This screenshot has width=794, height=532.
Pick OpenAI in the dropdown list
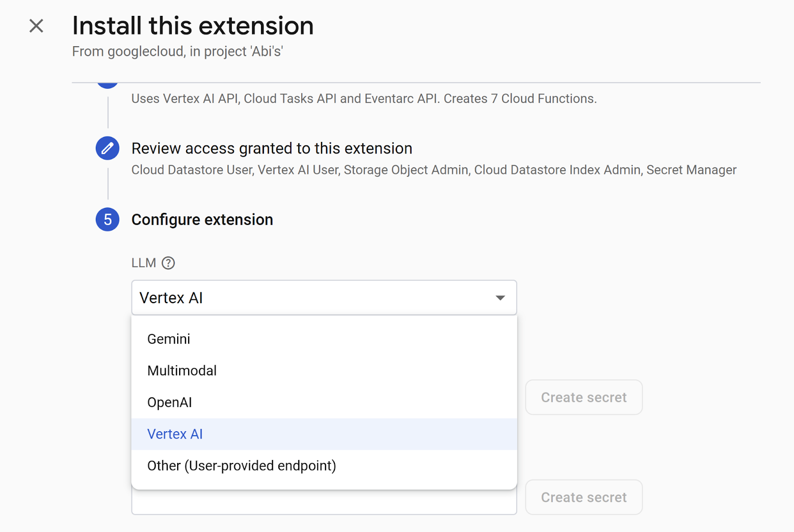click(169, 402)
